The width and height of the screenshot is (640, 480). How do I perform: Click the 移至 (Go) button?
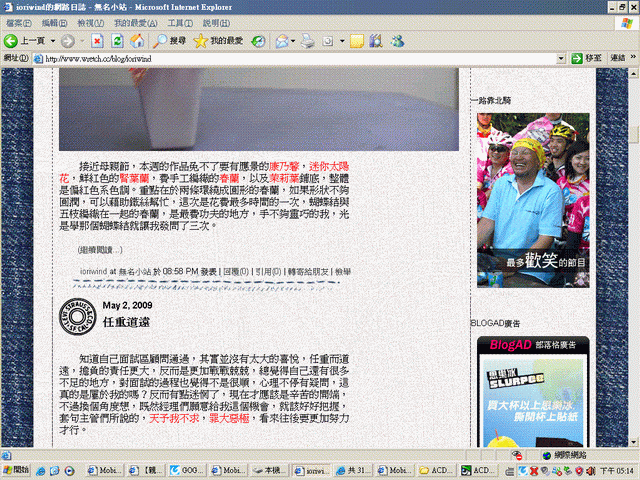[587, 59]
